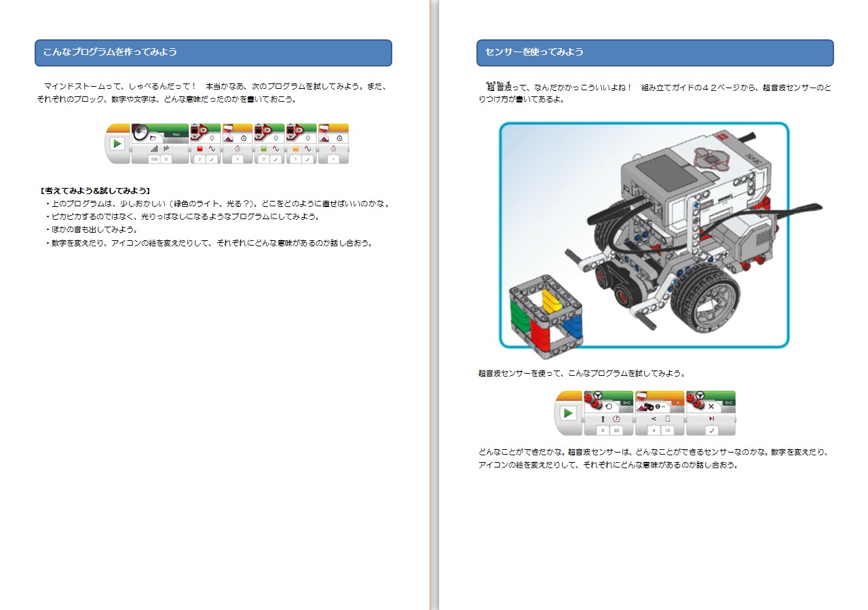Click the up arrow steering icon
868x610 pixels.
point(603,419)
